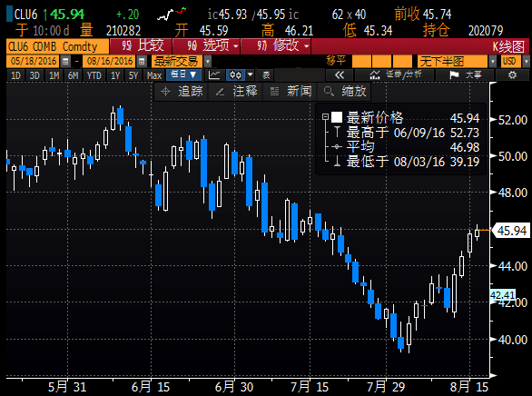Select the 1M range tab
The height and width of the screenshot is (396, 532).
(54, 75)
